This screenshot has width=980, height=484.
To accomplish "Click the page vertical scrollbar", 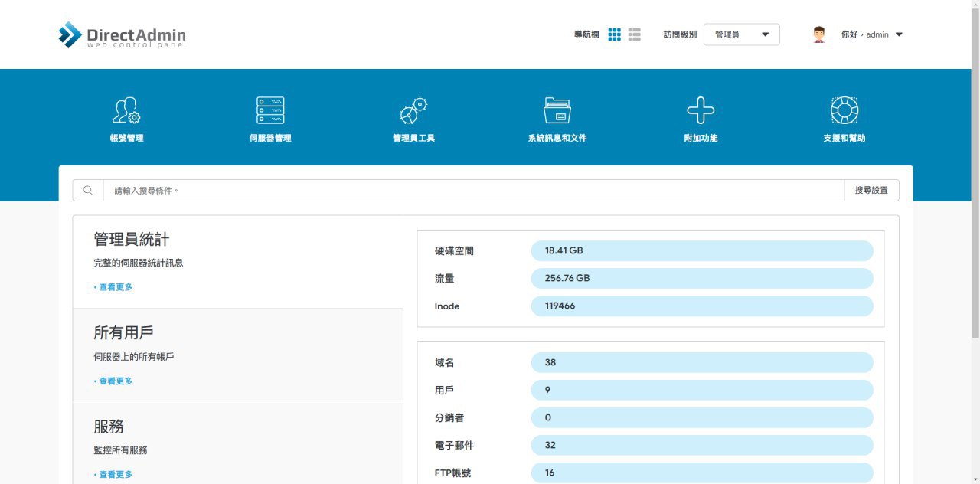I will (975, 168).
